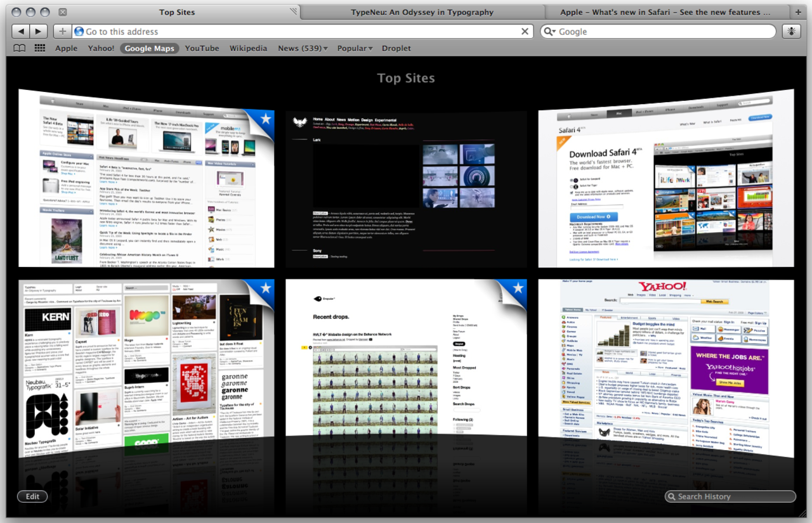Switch to the TypeNeu typography tab
This screenshot has height=523, width=812.
pos(422,12)
